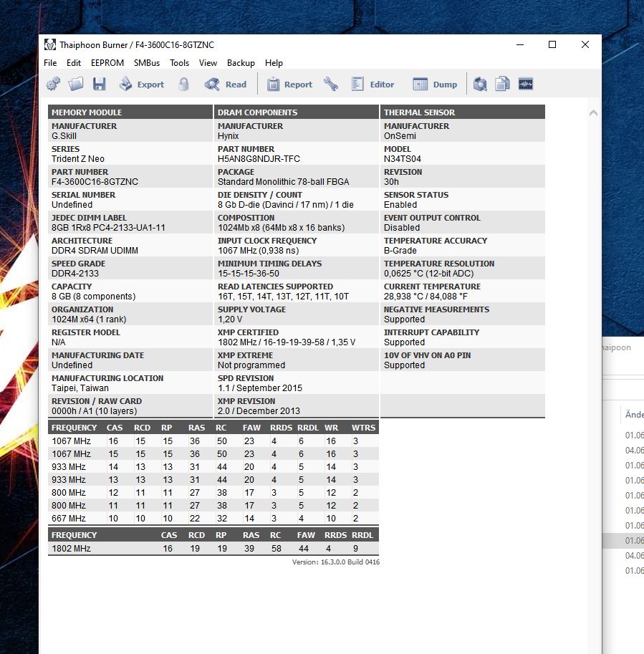The width and height of the screenshot is (644, 654).
Task: Click the minimum timing delays 15-15-15-36-50
Action: pyautogui.click(x=249, y=274)
